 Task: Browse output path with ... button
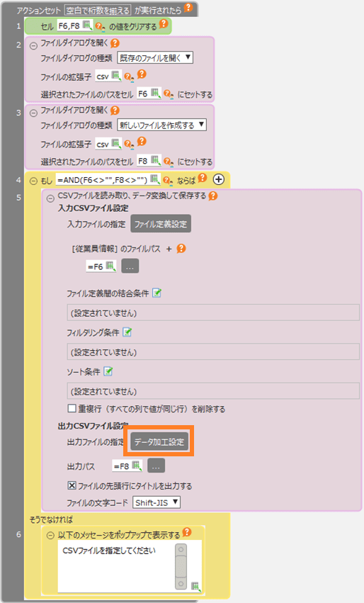tap(156, 466)
